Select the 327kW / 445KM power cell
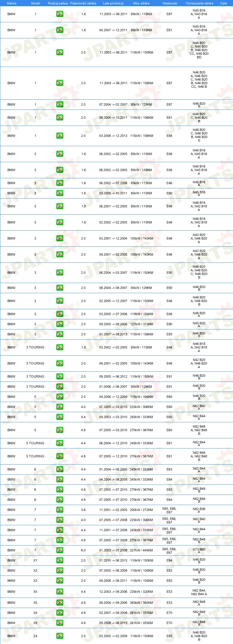Screen dimensions: 233x644 click(142, 550)
